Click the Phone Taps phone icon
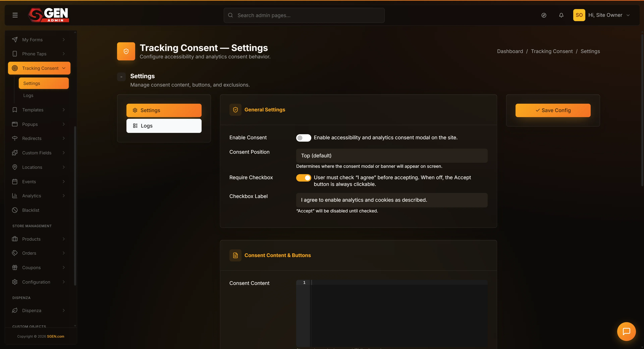Viewport: 644px width, 349px height. (x=15, y=54)
